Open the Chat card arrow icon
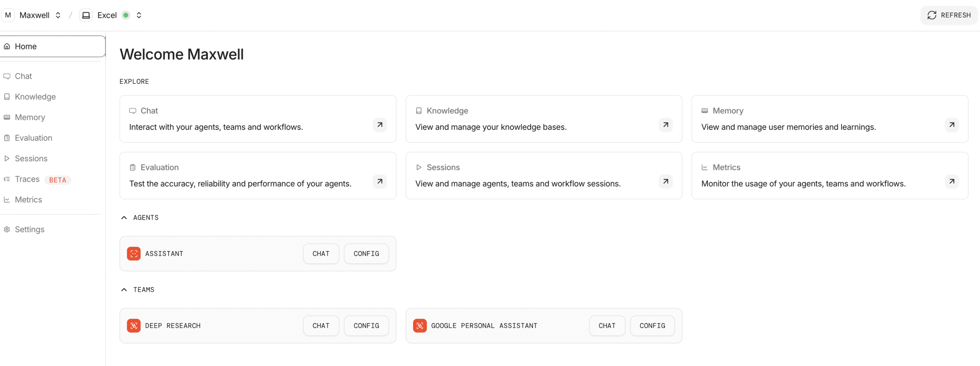This screenshot has height=366, width=980. pyautogui.click(x=379, y=125)
